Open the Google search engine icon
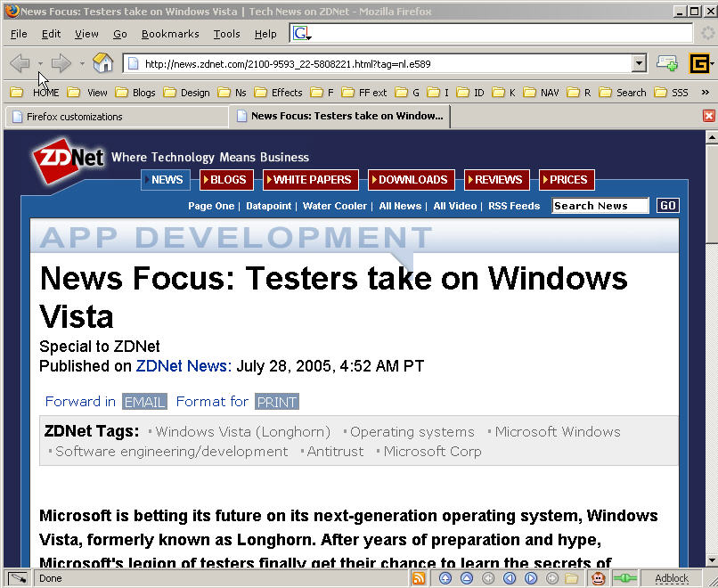Viewport: 718px width, 588px height. pos(300,33)
